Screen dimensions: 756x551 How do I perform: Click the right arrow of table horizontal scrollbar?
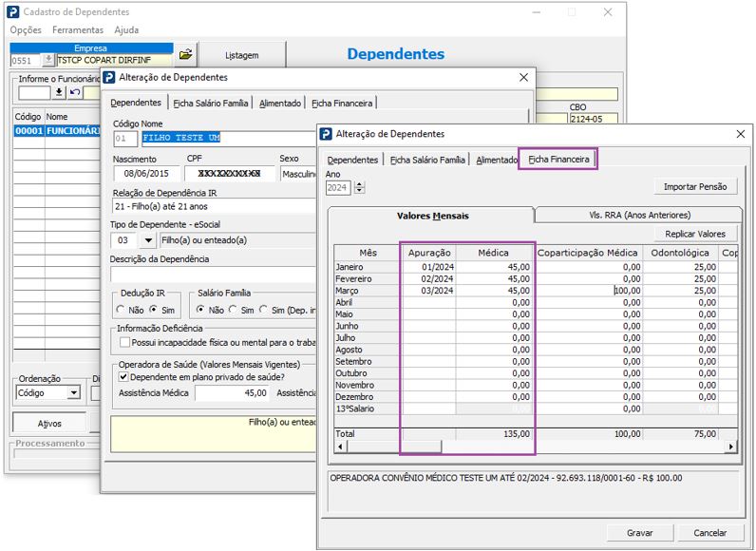pos(731,446)
